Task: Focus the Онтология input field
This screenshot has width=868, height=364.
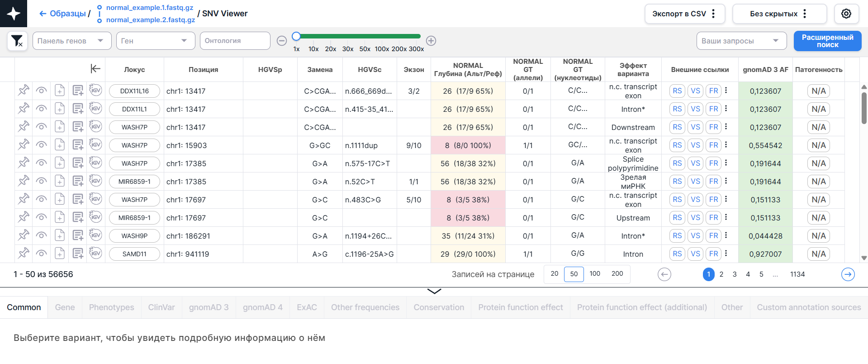Action: [235, 41]
